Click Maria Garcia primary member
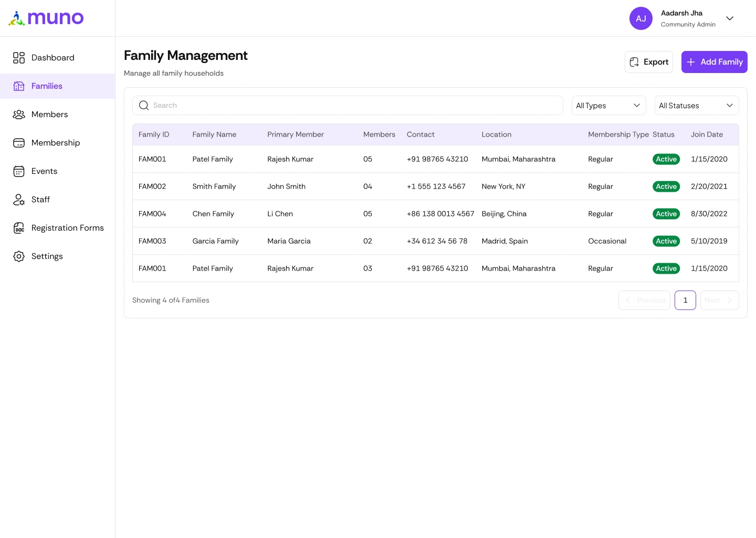The height and width of the screenshot is (538, 756). [289, 241]
